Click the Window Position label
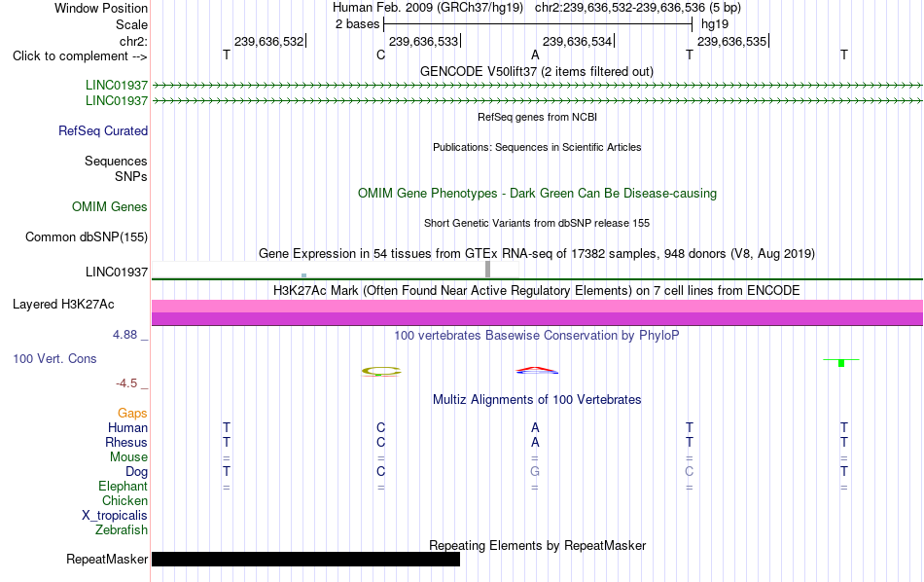The width and height of the screenshot is (924, 582). (101, 8)
